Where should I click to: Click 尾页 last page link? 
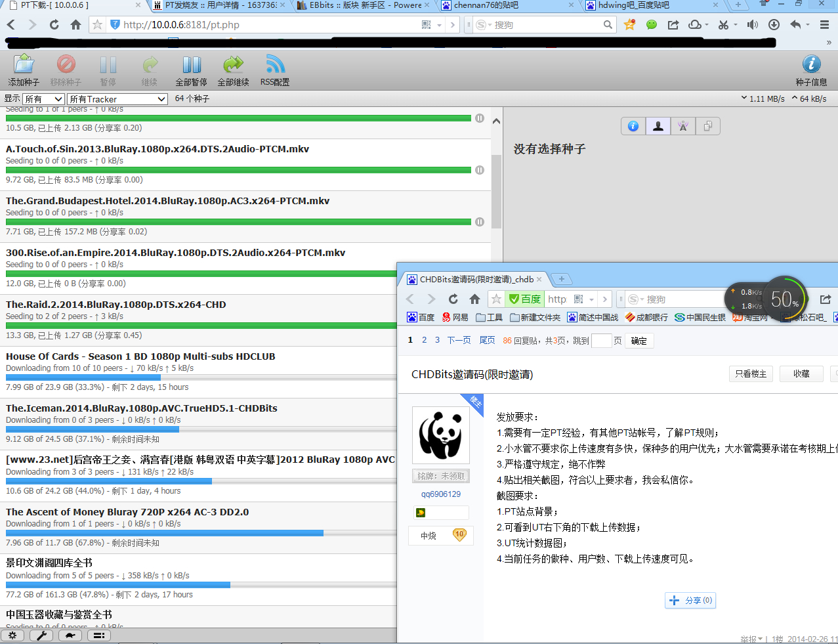pos(487,340)
